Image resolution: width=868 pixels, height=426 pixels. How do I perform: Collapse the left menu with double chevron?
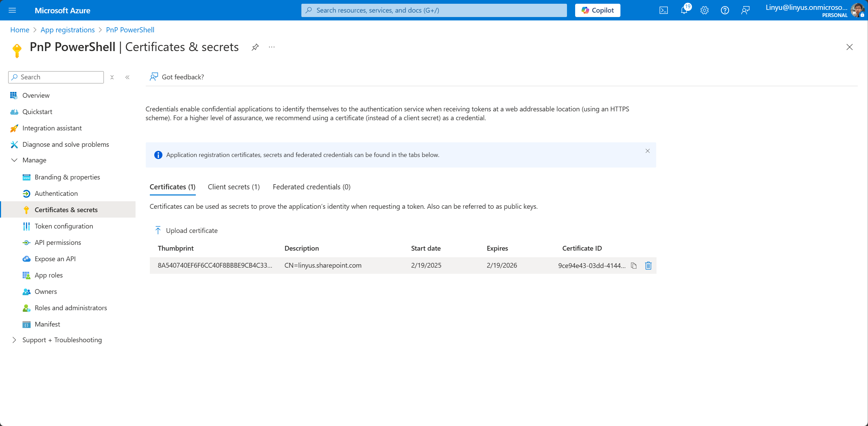pyautogui.click(x=128, y=77)
